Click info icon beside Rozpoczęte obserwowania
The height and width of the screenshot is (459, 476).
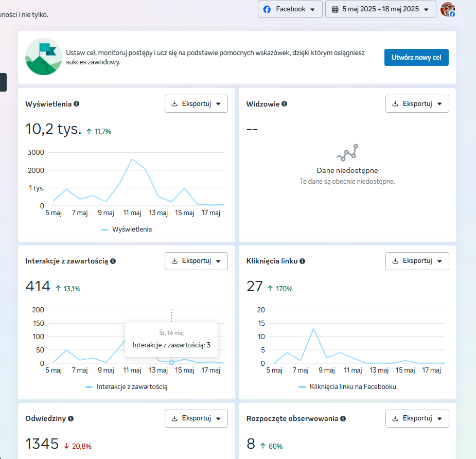tap(343, 418)
